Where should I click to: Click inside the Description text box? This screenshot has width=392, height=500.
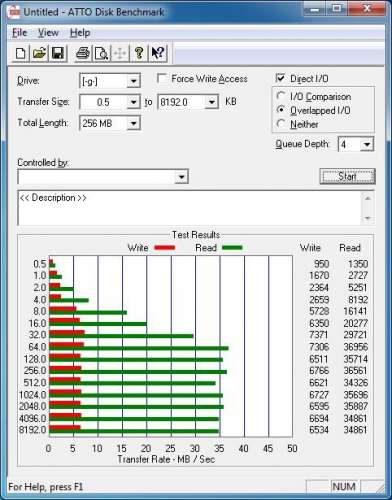click(189, 208)
